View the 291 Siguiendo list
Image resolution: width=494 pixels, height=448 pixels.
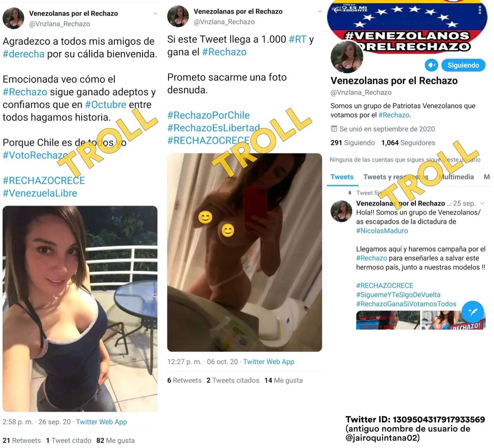353,143
